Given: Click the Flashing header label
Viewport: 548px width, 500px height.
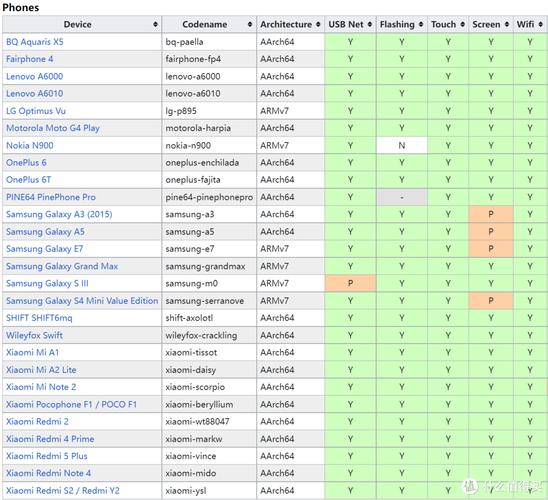Looking at the screenshot, I should 397,24.
